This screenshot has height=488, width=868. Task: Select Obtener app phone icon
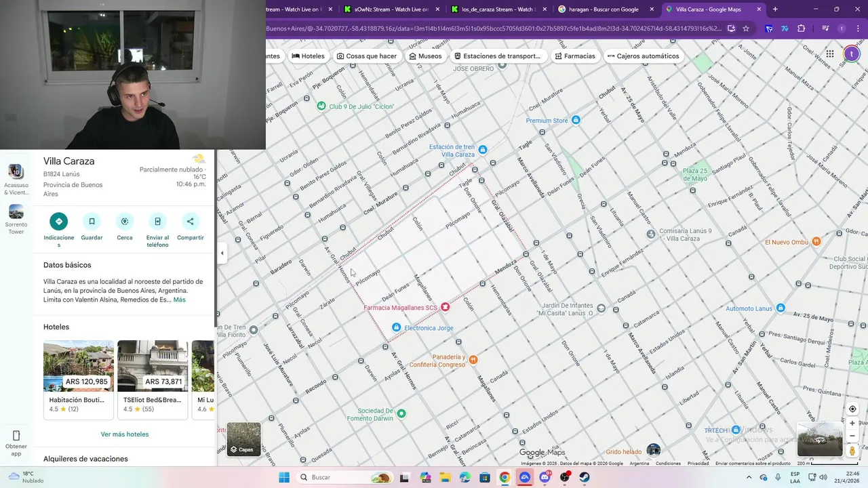point(16,435)
